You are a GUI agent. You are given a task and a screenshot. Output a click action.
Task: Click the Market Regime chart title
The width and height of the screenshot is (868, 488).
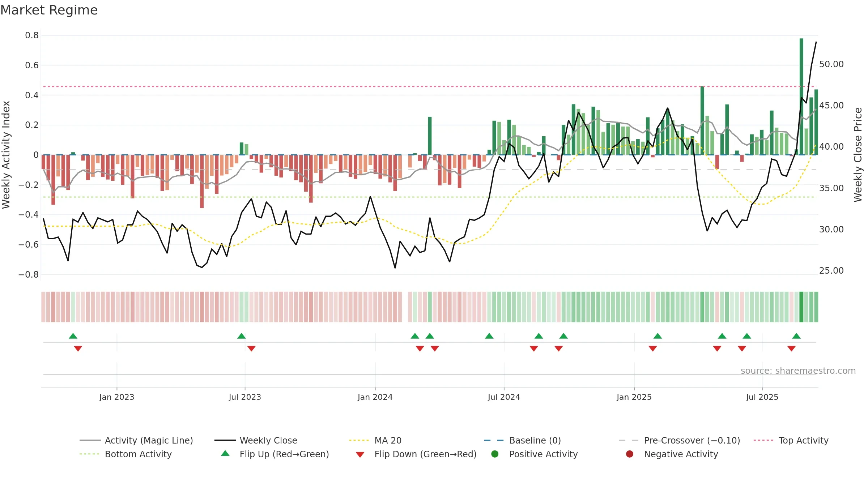click(x=49, y=10)
